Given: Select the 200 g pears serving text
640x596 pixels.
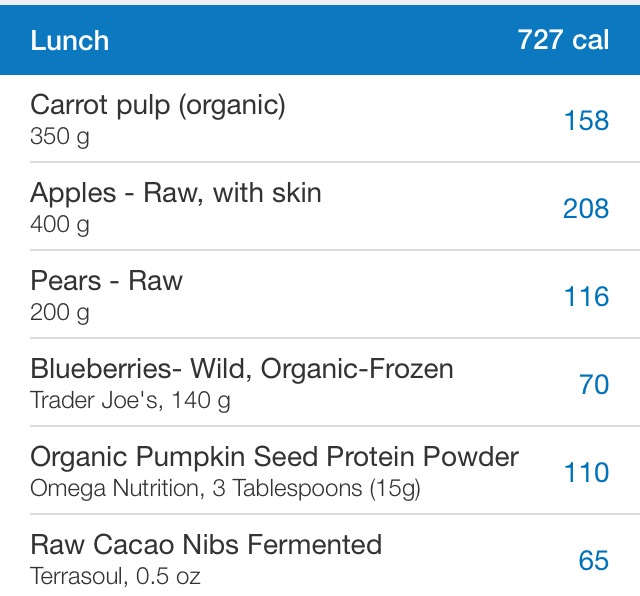Looking at the screenshot, I should click(x=60, y=313).
